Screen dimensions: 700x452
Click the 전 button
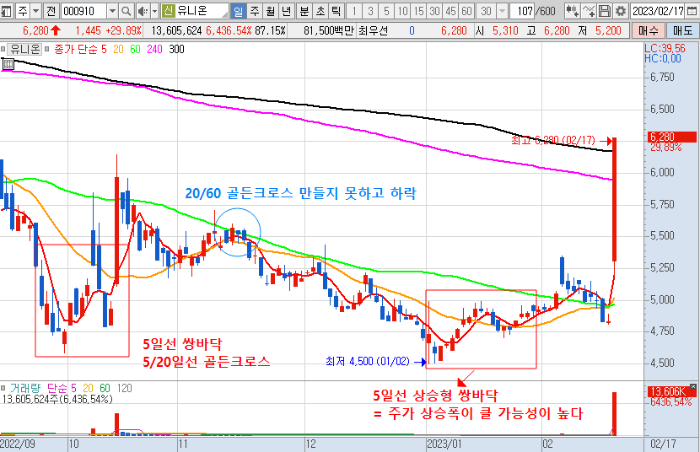(51, 11)
